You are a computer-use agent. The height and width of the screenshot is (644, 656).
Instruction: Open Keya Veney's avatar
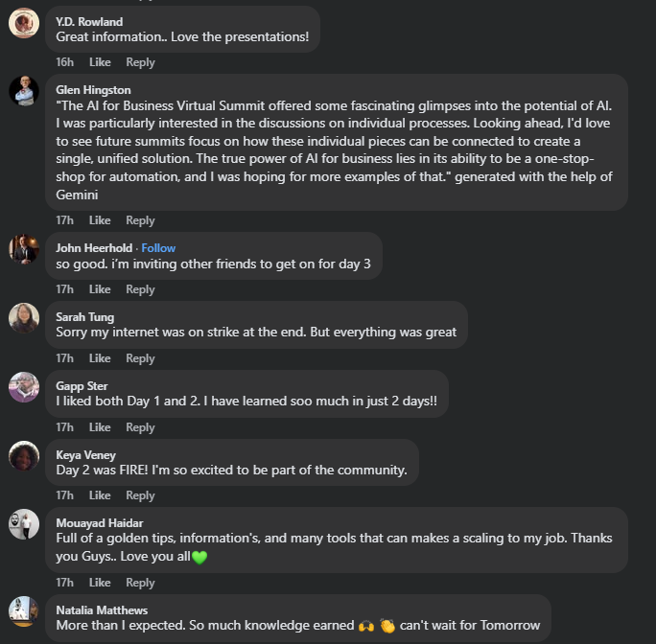(x=23, y=454)
